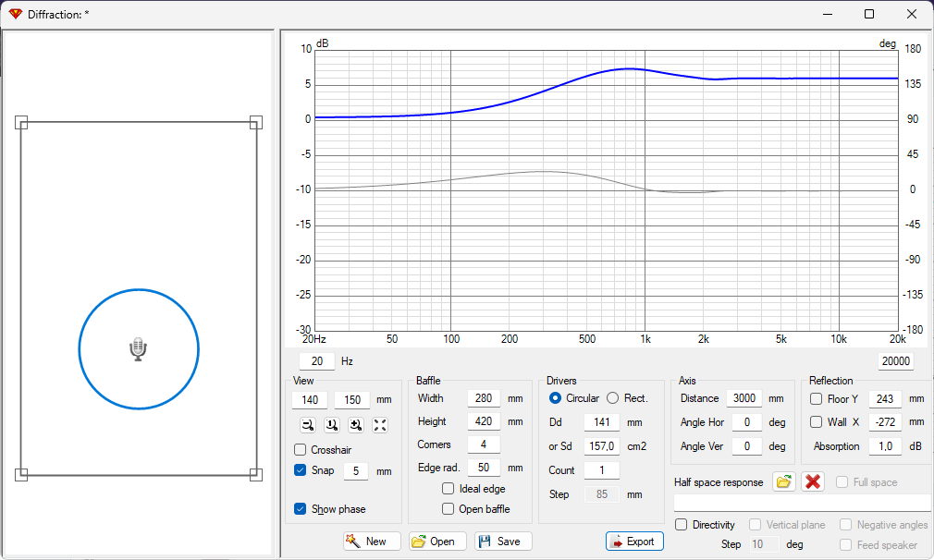Image resolution: width=934 pixels, height=560 pixels.
Task: Edit the Angle Hor field
Action: (747, 422)
